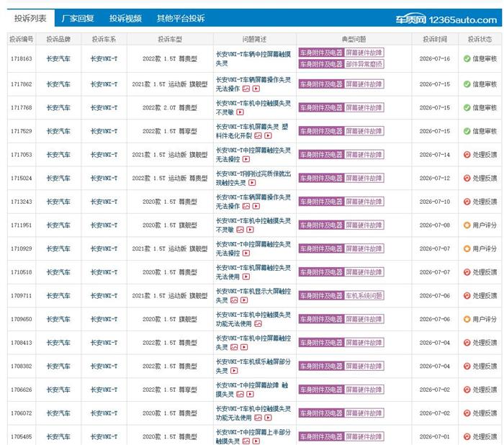View the image icon in complaint 1705485
The height and width of the screenshot is (445, 504).
[x=246, y=441]
